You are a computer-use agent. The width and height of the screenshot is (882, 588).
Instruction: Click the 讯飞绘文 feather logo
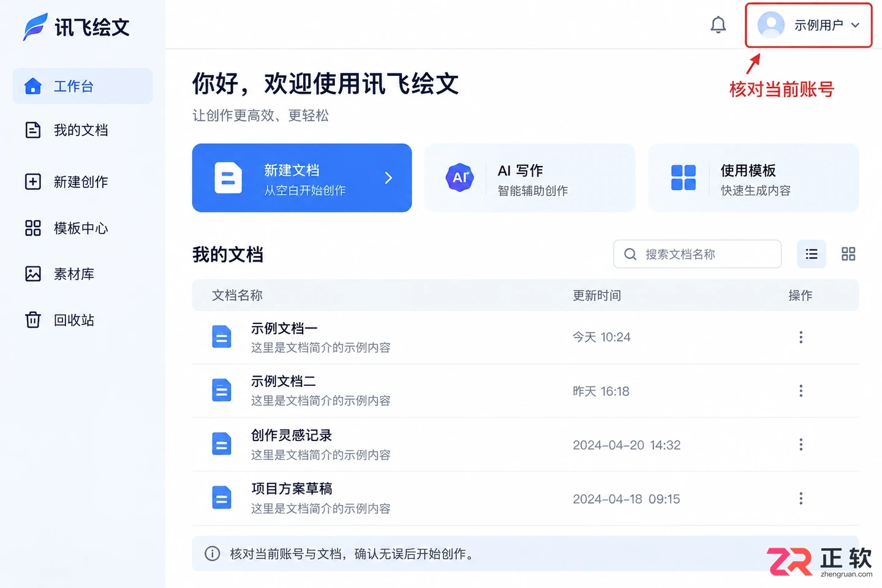[x=35, y=27]
